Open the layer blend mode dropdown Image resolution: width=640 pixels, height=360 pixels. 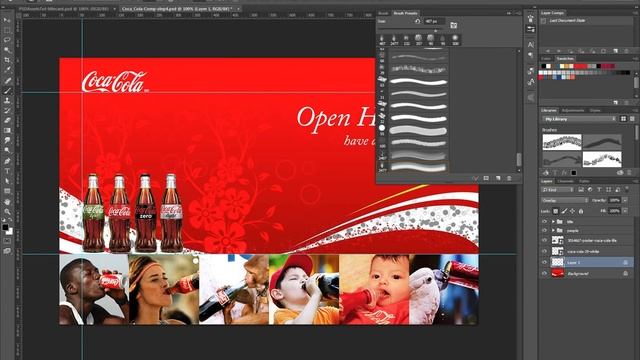(x=564, y=200)
